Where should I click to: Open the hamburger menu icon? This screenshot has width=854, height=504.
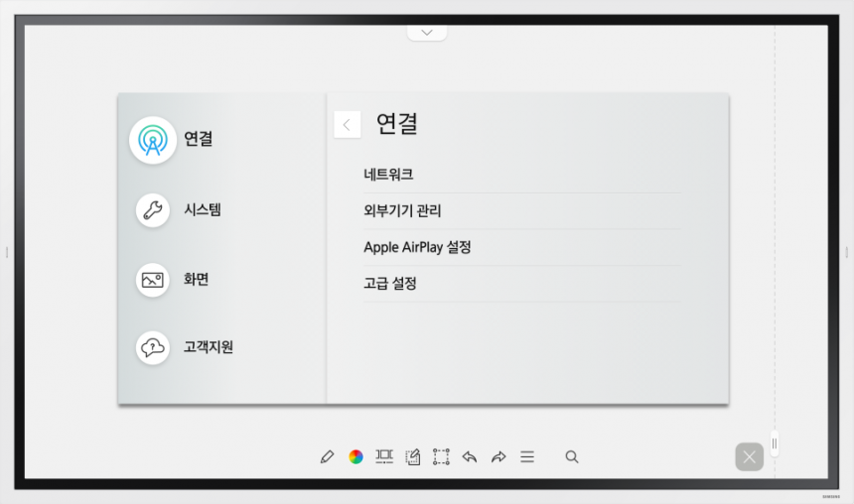tap(527, 456)
